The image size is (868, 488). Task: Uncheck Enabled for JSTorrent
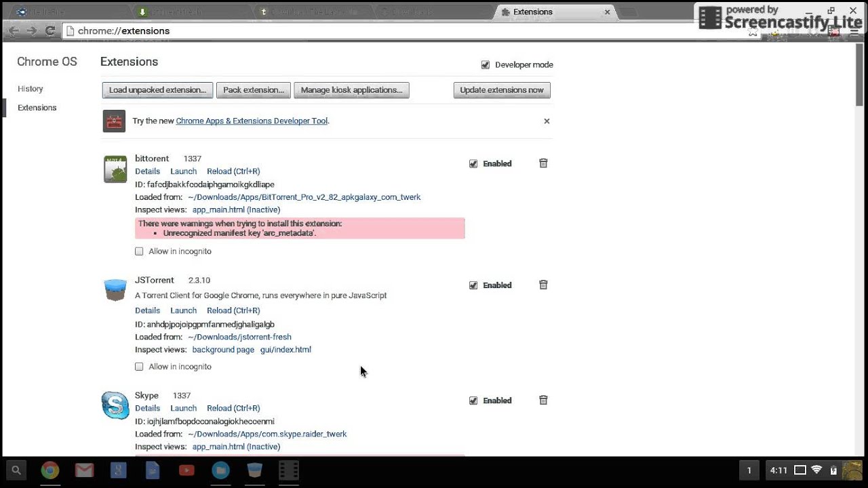[473, 285]
